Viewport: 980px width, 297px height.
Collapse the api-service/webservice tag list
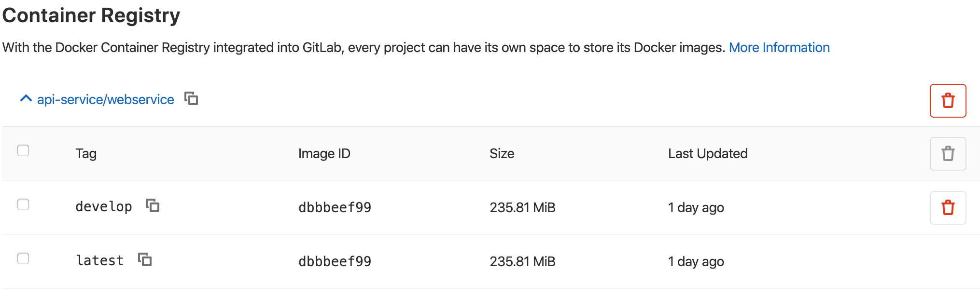pyautogui.click(x=26, y=99)
